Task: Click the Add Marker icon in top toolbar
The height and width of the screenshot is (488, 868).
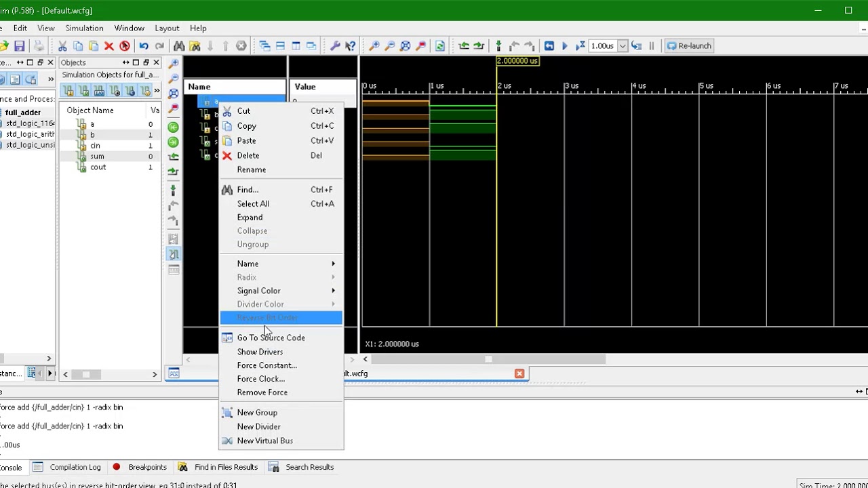Action: (498, 46)
